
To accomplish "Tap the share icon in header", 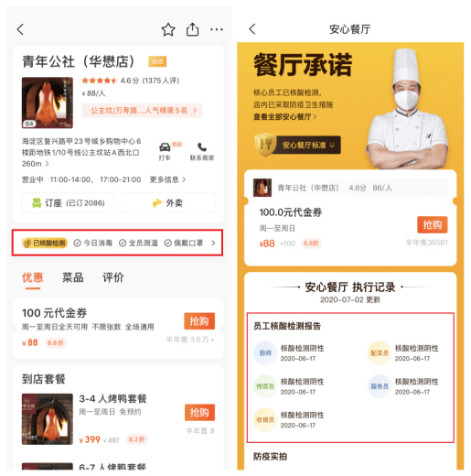I will pos(192,29).
